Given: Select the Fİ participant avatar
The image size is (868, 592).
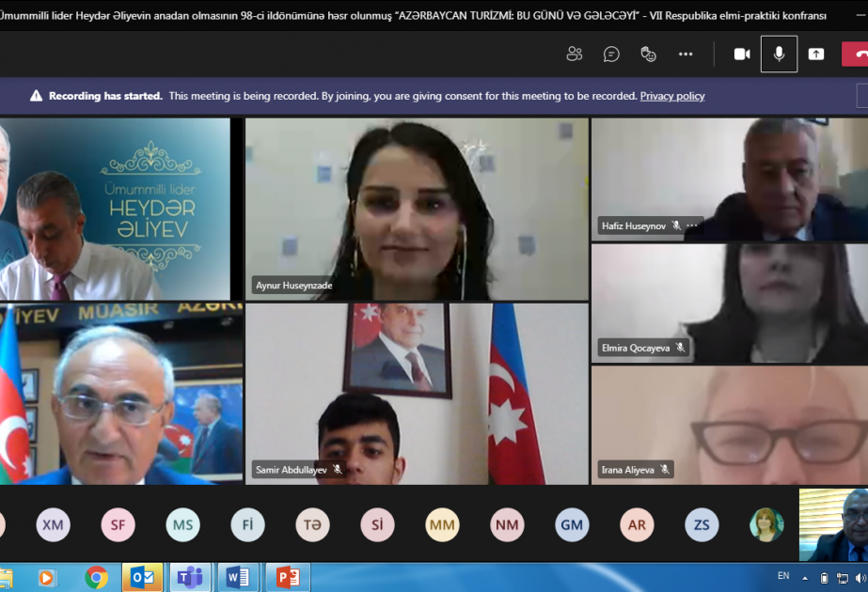Looking at the screenshot, I should pos(247,524).
